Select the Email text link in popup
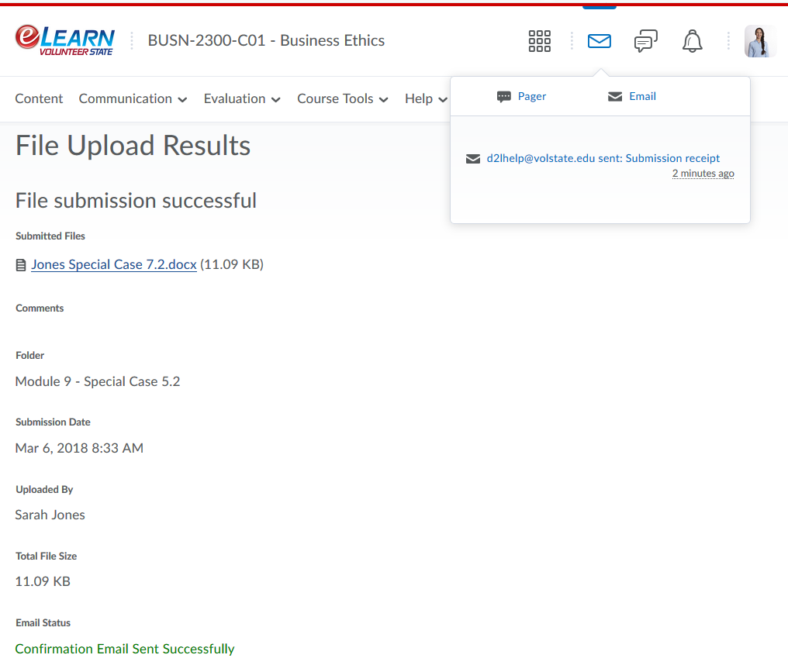This screenshot has width=788, height=672. pyautogui.click(x=642, y=96)
